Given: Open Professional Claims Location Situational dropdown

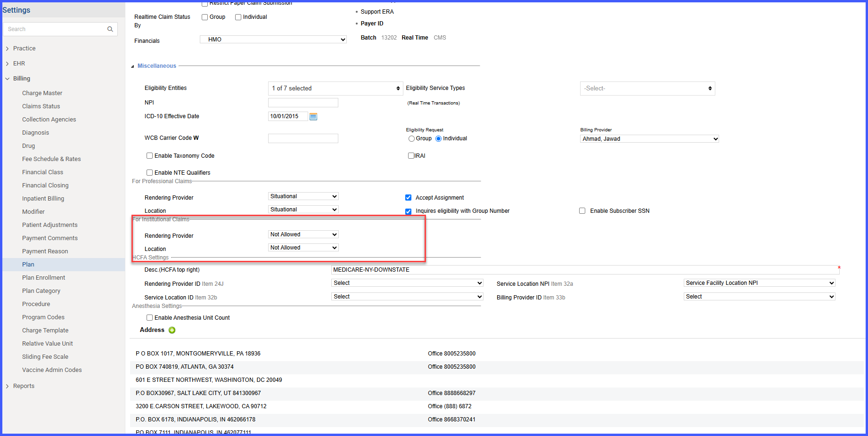Looking at the screenshot, I should click(303, 210).
